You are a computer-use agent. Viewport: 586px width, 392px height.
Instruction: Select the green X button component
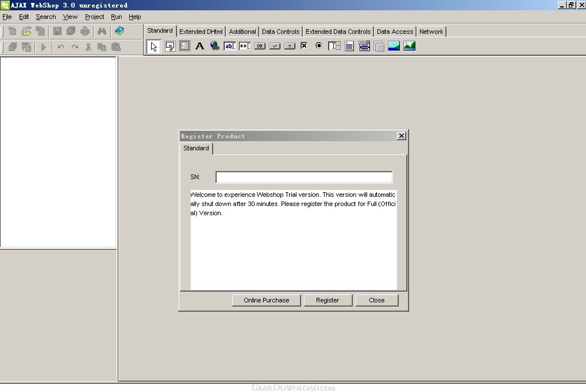pyautogui.click(x=290, y=46)
